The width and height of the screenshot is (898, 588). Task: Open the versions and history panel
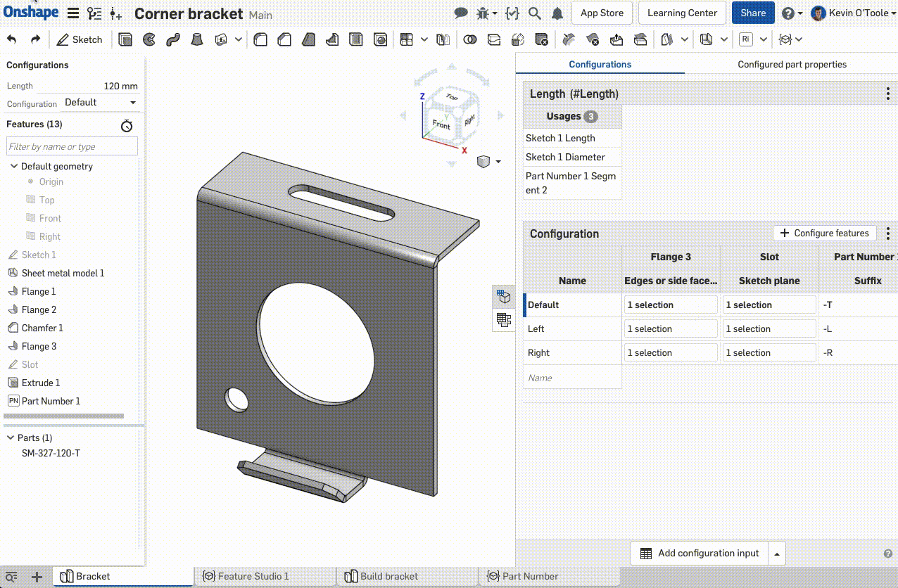(x=94, y=13)
